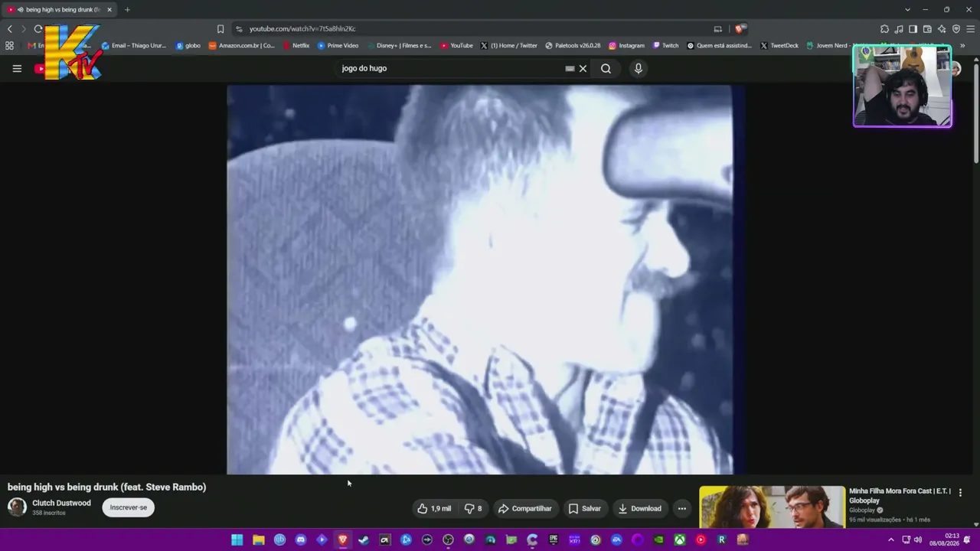
Task: Open more actions ellipsis below the video
Action: click(681, 508)
